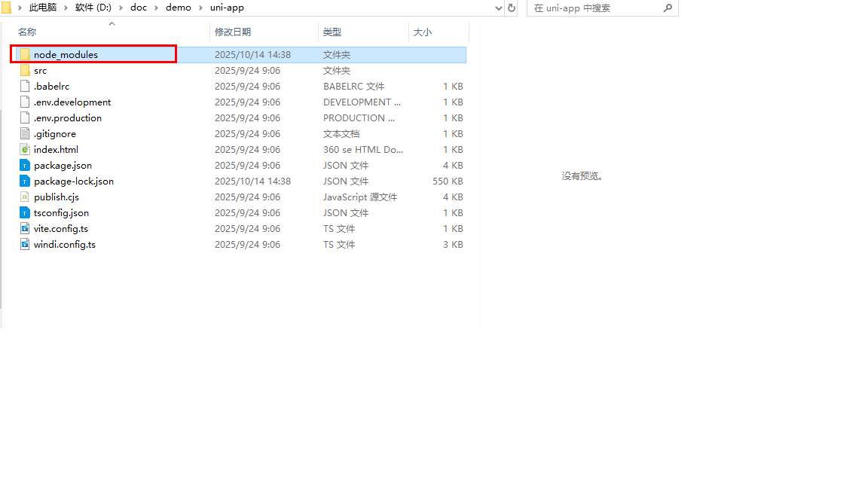Click the search magnifier icon
The height and width of the screenshot is (488, 868).
tap(668, 8)
